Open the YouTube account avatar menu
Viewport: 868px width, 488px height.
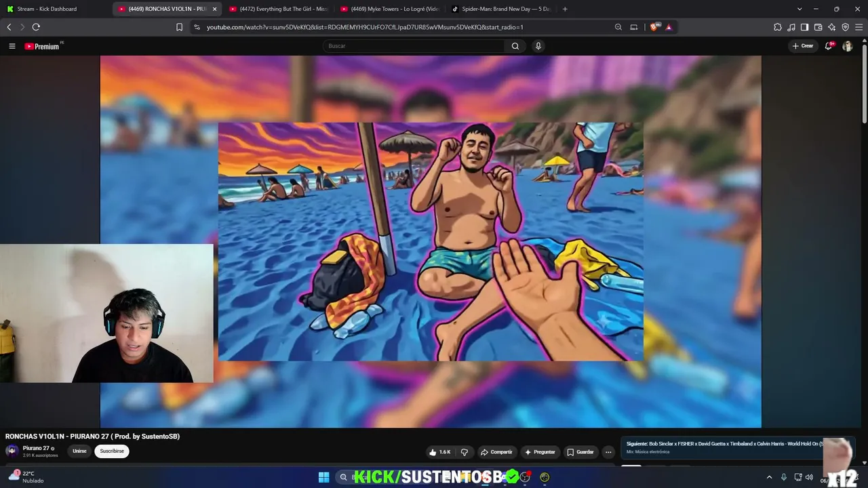[848, 46]
